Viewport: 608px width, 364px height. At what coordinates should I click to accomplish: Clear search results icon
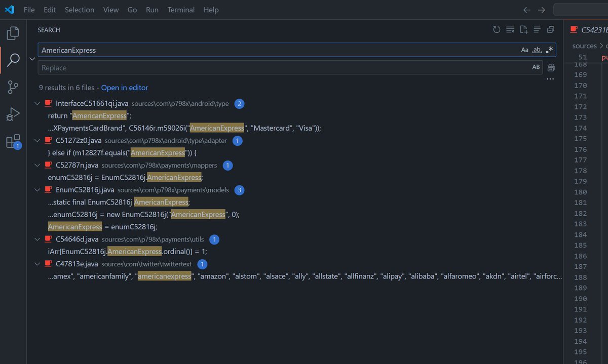(510, 30)
